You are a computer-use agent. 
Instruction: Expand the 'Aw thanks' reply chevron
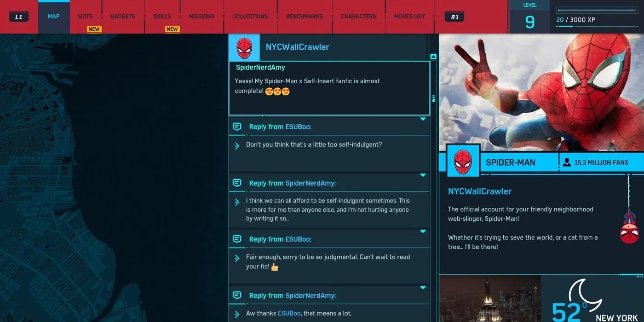pos(237,315)
